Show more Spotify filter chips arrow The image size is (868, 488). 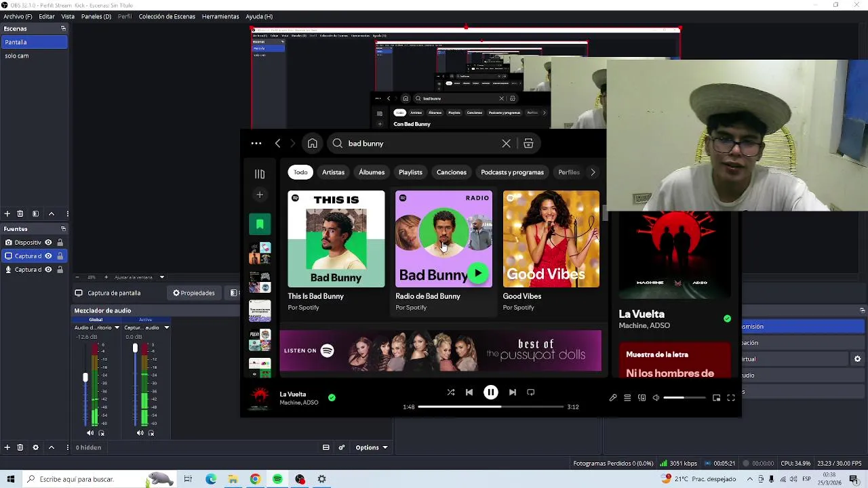(x=593, y=172)
